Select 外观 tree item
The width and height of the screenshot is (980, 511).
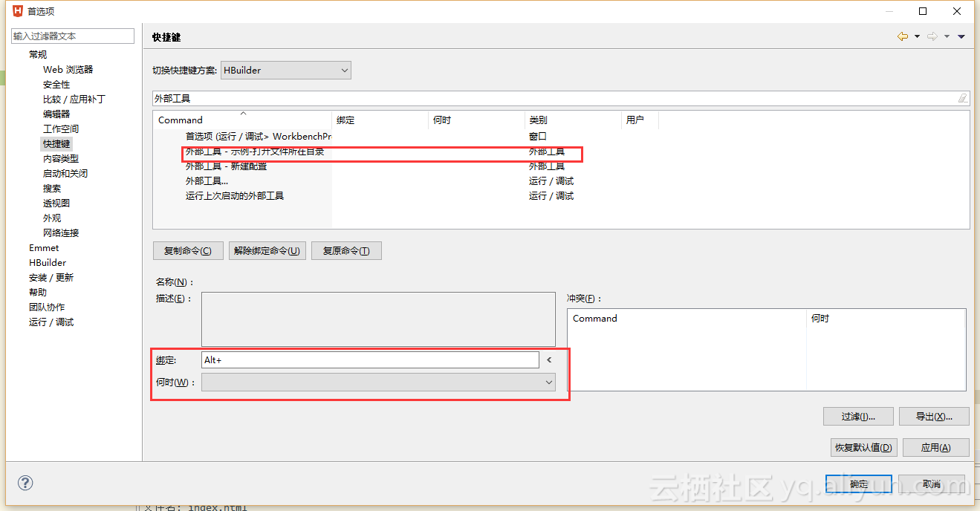[x=52, y=218]
